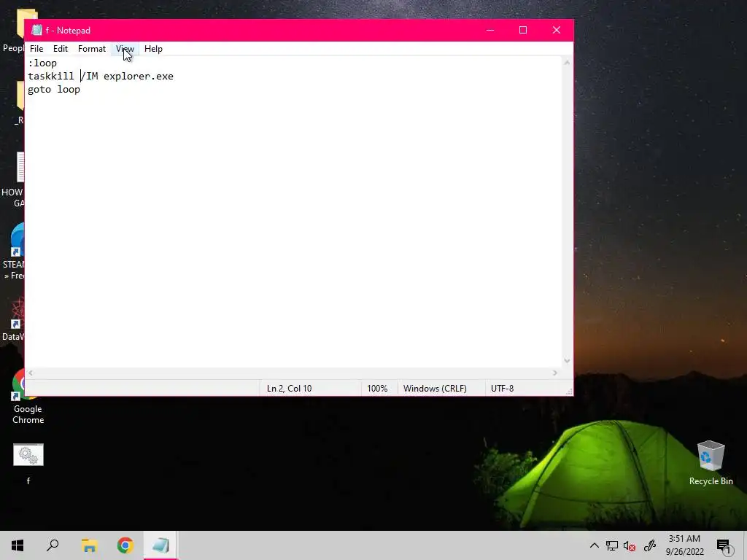
Task: Open Chrome from the taskbar
Action: click(125, 545)
